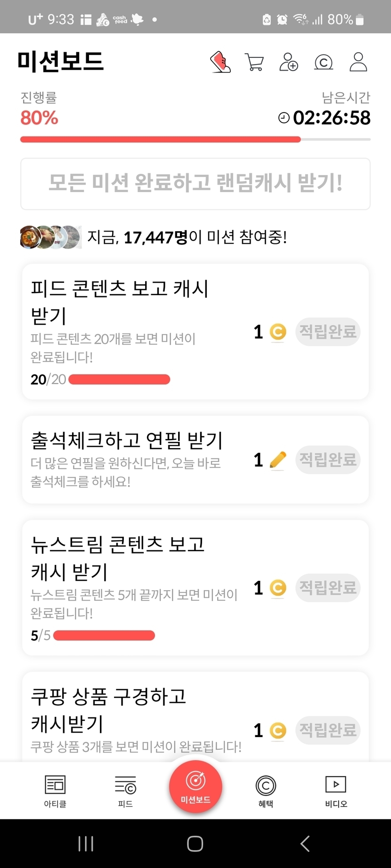Tap the overall mission progress bar
The image size is (391, 868).
tap(195, 139)
